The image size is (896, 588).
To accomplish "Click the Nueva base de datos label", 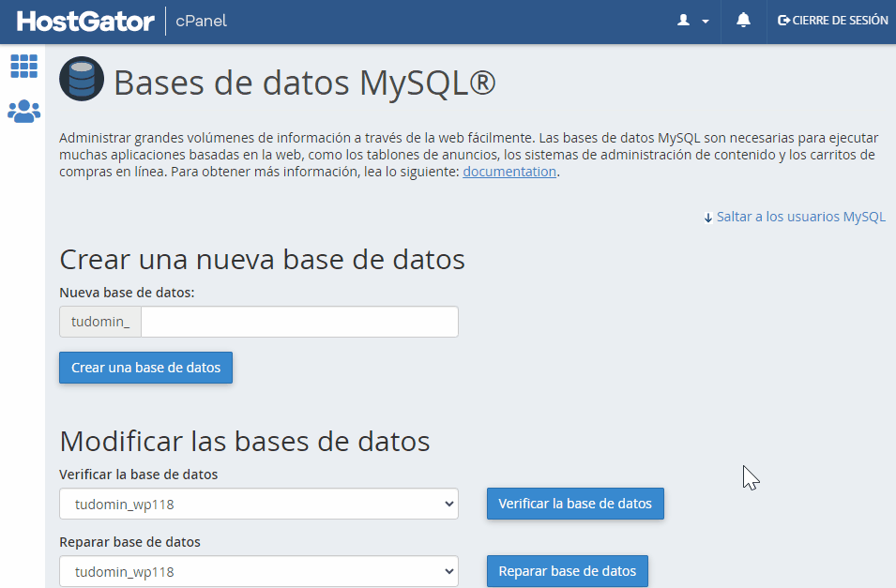I will click(127, 293).
